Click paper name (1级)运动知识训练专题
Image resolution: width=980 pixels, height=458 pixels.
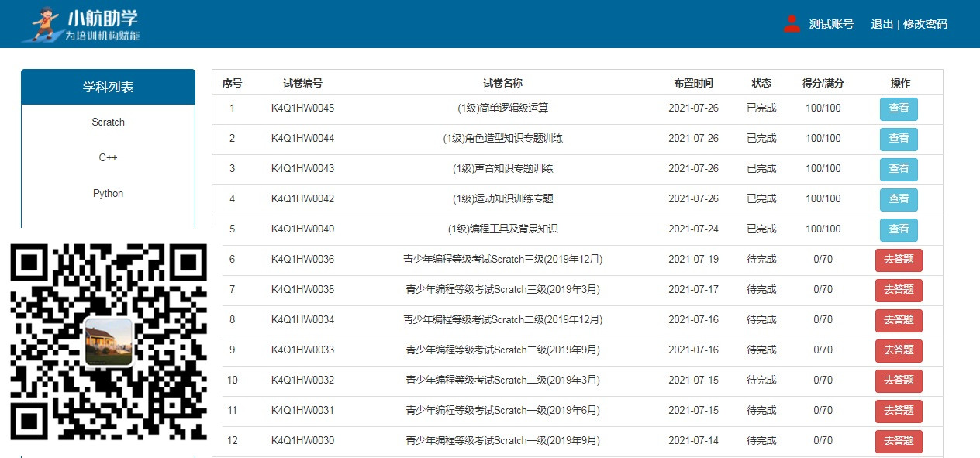[502, 199]
